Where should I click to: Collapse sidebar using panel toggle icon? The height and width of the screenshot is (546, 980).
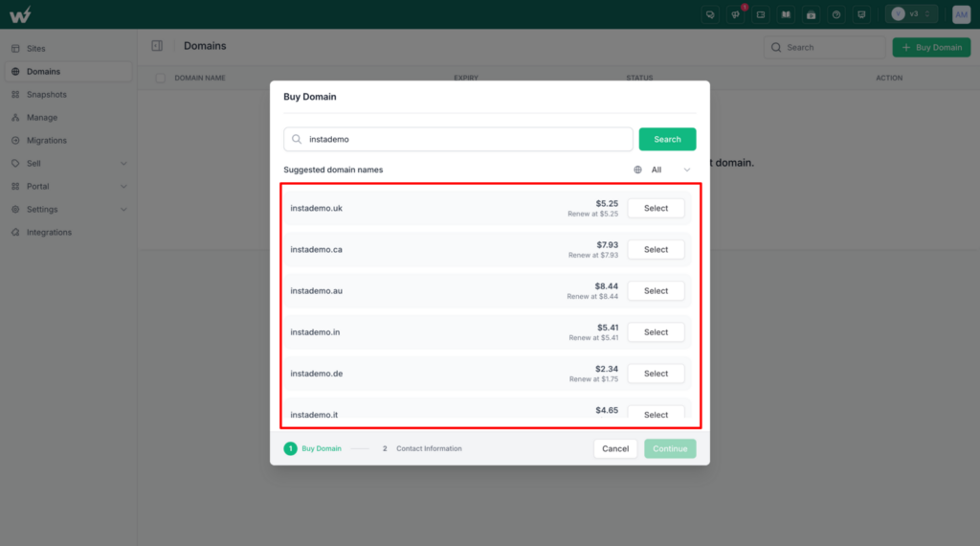pos(157,46)
